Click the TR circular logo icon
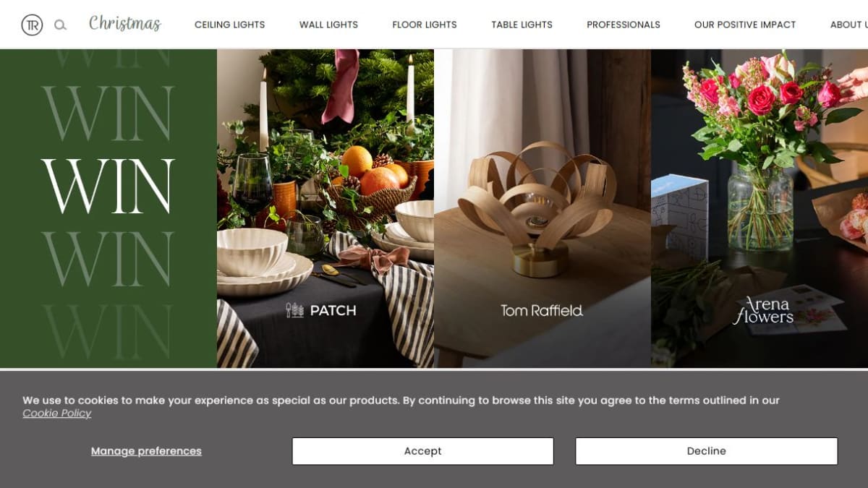 (32, 25)
